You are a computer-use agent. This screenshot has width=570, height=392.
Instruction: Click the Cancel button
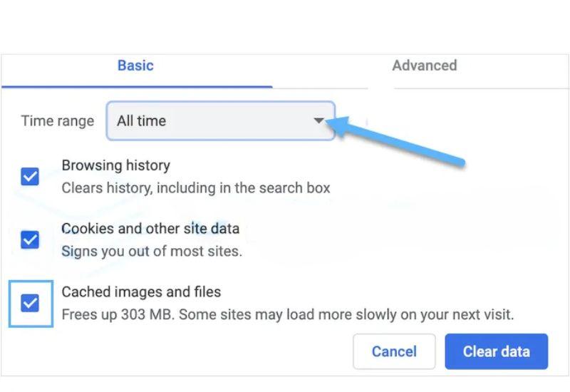coord(394,351)
